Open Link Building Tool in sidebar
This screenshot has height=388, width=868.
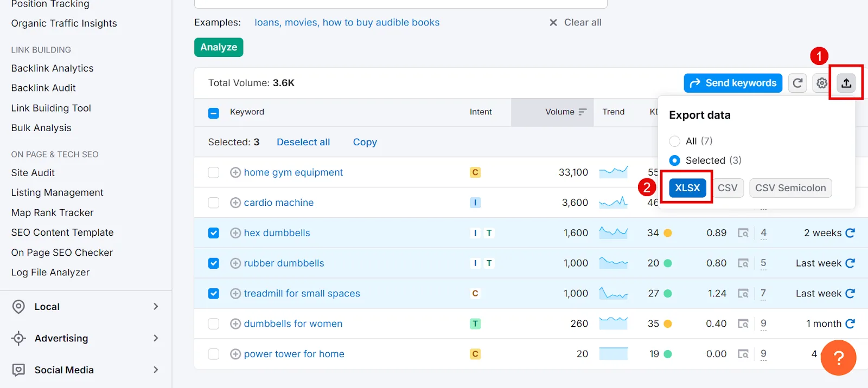pyautogui.click(x=51, y=108)
